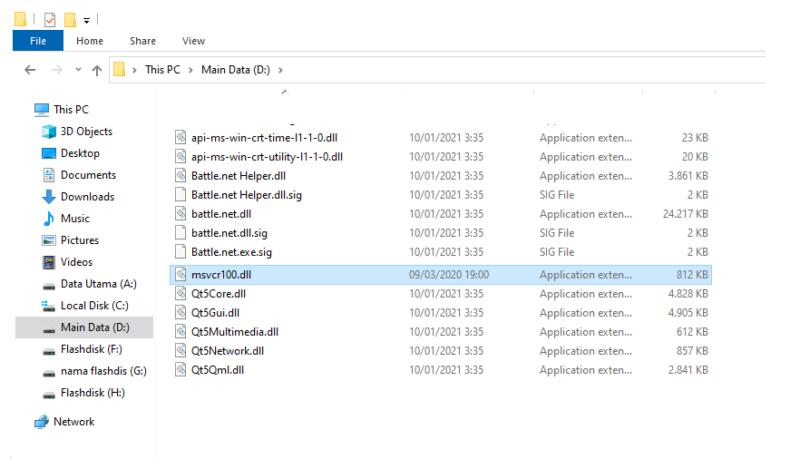Click the 24.217 KB size value
Screen dimensions: 800x459
685,214
